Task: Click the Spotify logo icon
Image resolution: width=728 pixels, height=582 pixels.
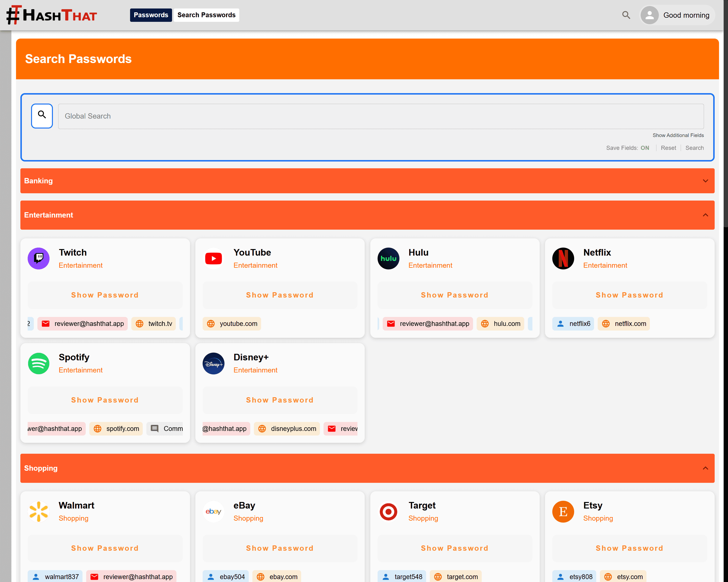Action: pos(39,363)
